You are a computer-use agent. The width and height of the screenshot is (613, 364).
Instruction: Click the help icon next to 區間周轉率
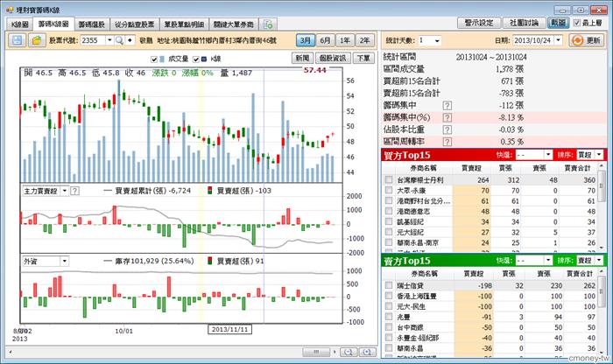coord(447,142)
